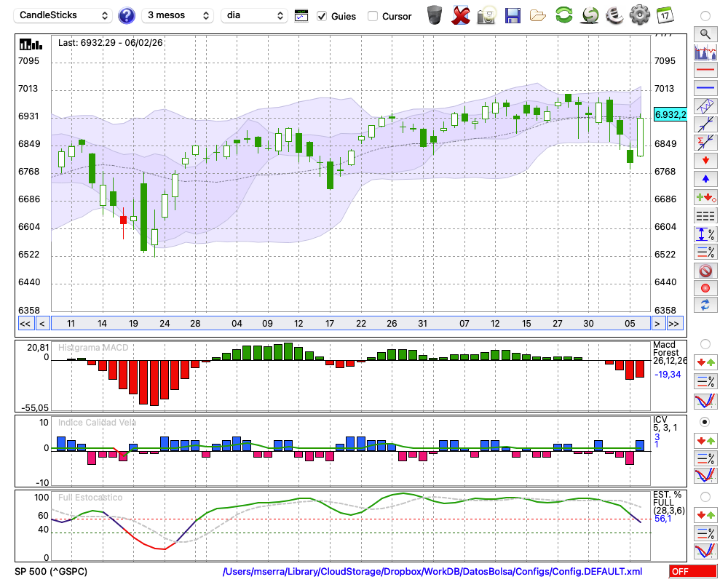Click the small chart window icon beside dia
This screenshot has height=582, width=728.
click(x=301, y=15)
